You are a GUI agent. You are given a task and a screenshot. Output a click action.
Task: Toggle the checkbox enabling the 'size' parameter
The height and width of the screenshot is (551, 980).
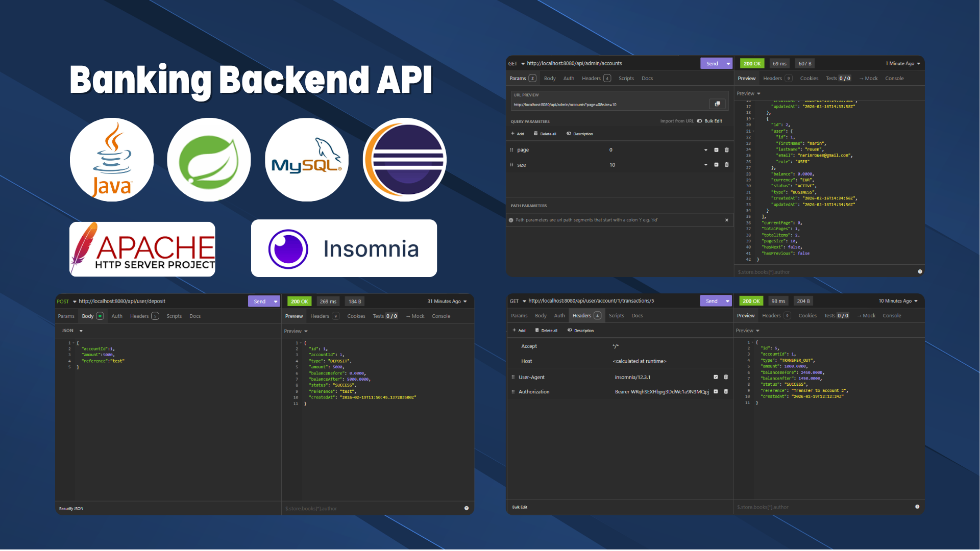(x=716, y=164)
